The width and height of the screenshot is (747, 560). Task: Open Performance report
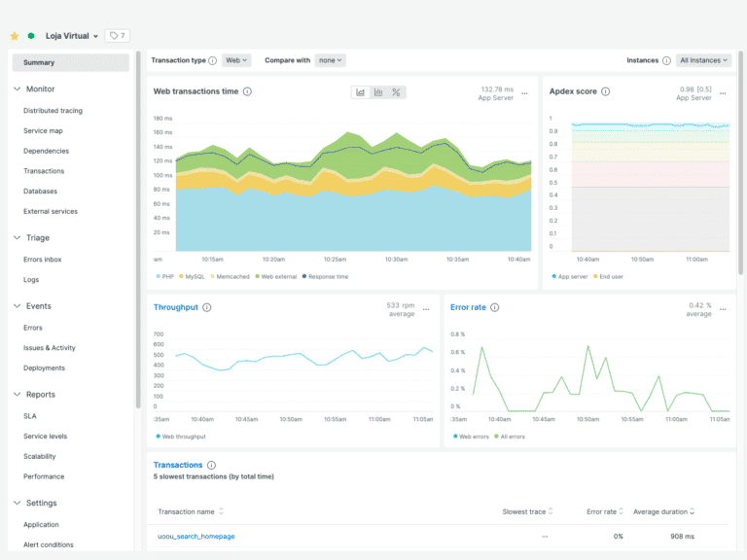coord(44,476)
